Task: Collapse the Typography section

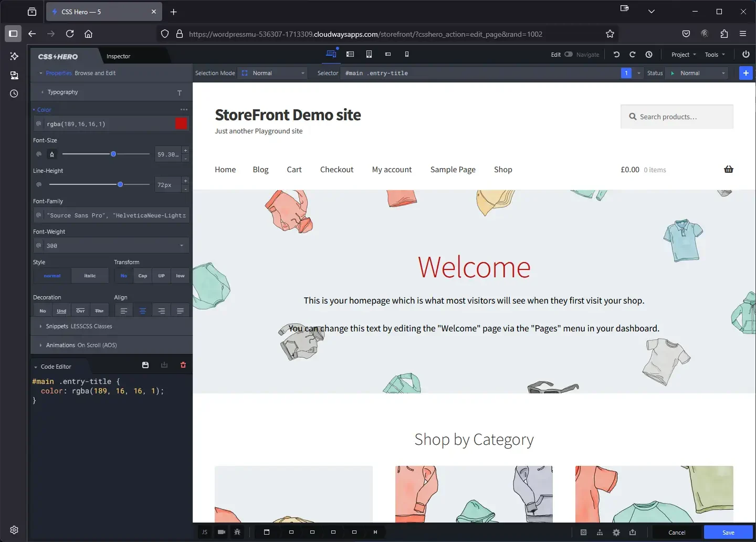Action: point(111,92)
